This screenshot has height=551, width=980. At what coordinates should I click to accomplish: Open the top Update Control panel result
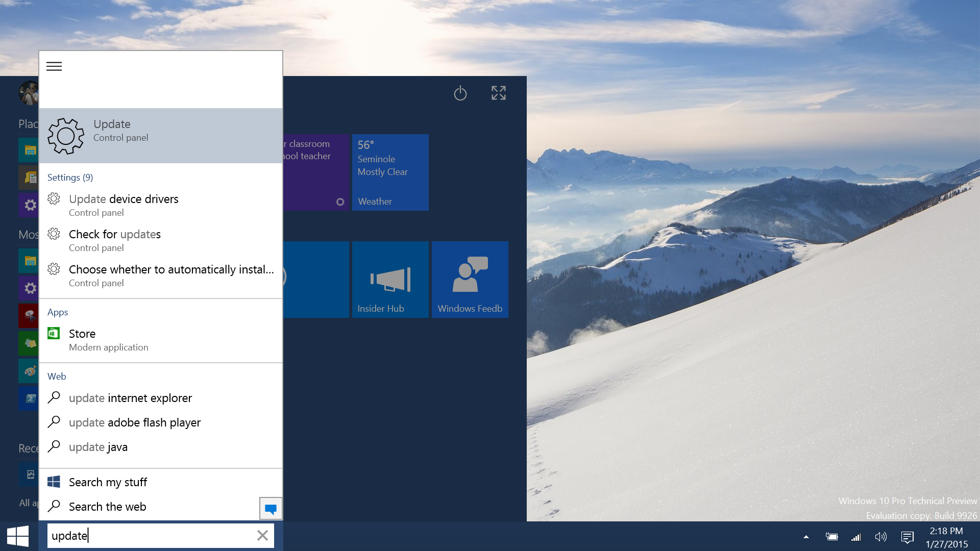coord(161,136)
